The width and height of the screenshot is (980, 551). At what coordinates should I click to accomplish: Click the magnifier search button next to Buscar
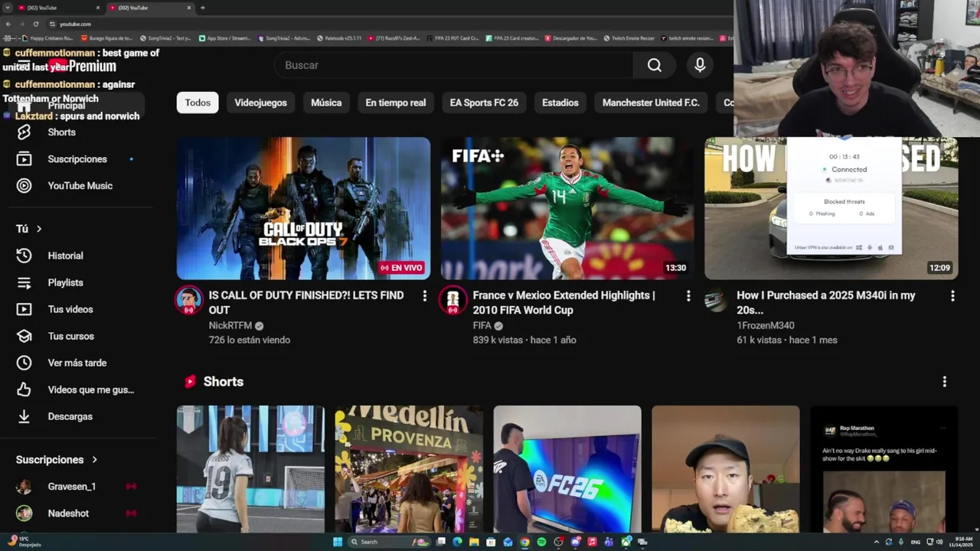[x=654, y=66]
